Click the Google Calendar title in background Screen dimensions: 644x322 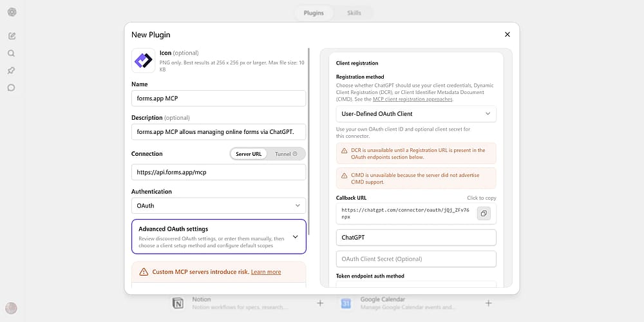click(383, 300)
